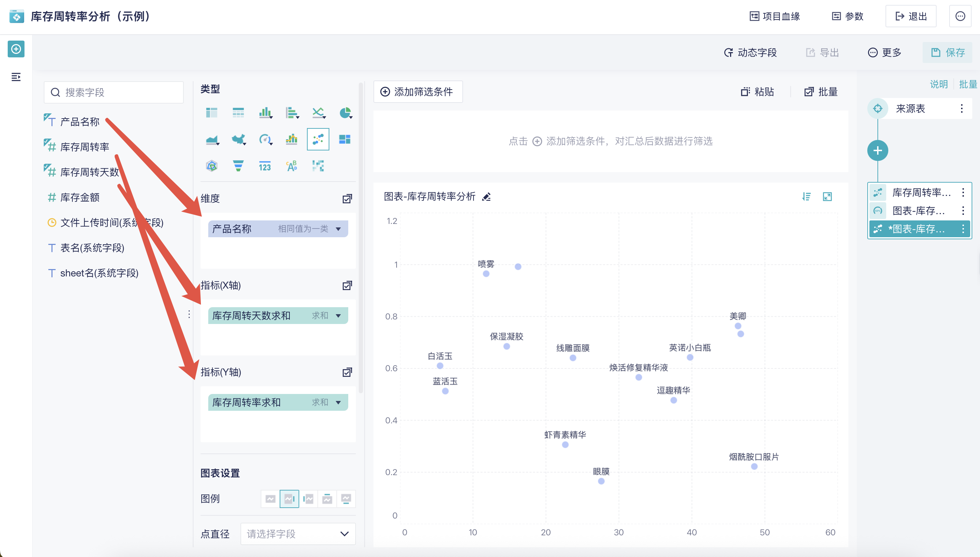980x557 pixels.
Task: Set legend position to no legend option
Action: click(x=270, y=499)
